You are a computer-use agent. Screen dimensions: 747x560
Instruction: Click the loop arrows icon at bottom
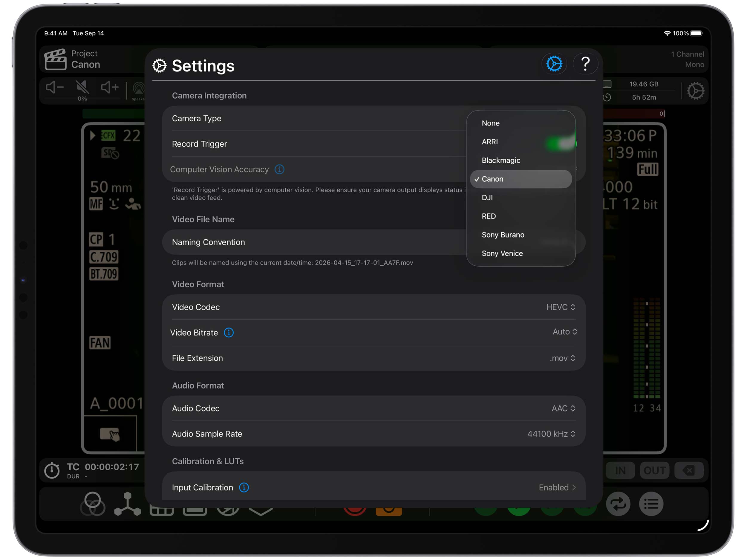(618, 504)
